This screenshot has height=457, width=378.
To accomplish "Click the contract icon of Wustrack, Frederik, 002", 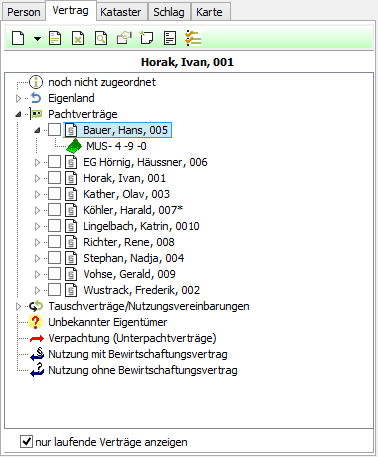I will tap(71, 290).
